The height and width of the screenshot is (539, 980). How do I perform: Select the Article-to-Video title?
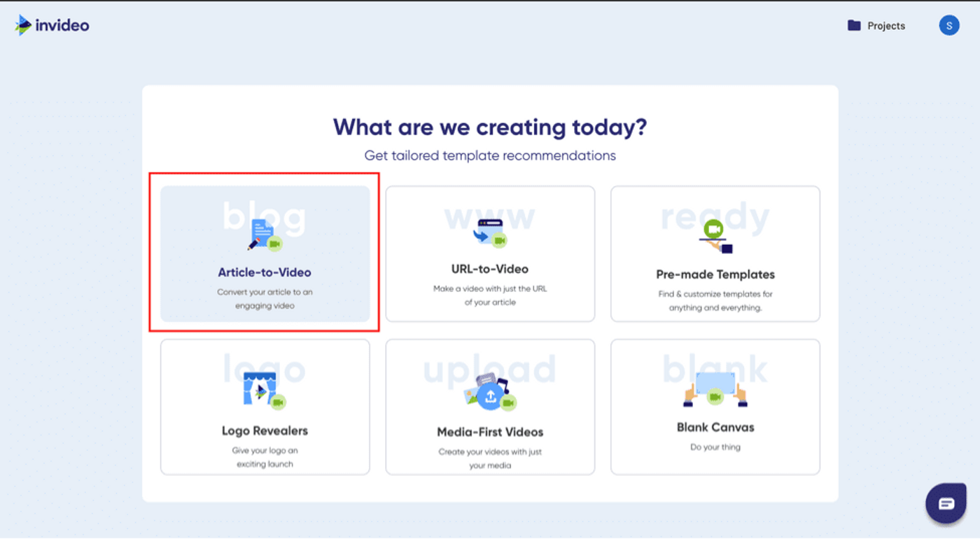(265, 272)
